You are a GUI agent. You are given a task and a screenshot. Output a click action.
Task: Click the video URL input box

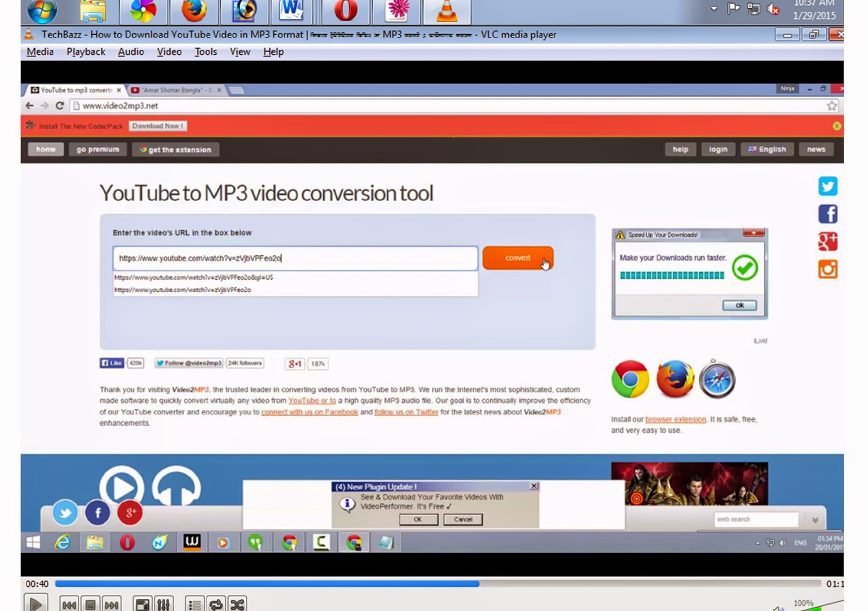click(x=295, y=258)
